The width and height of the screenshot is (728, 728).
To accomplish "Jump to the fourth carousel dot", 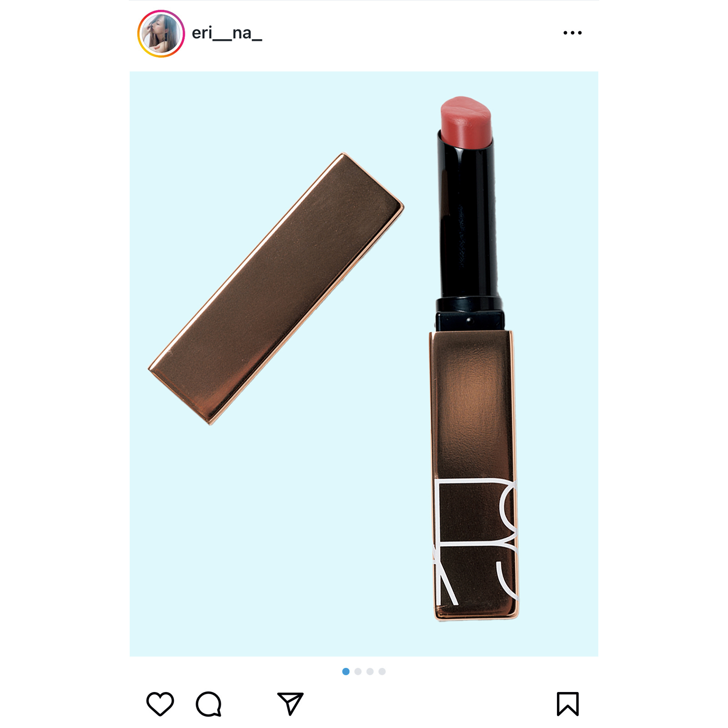I will [x=382, y=671].
